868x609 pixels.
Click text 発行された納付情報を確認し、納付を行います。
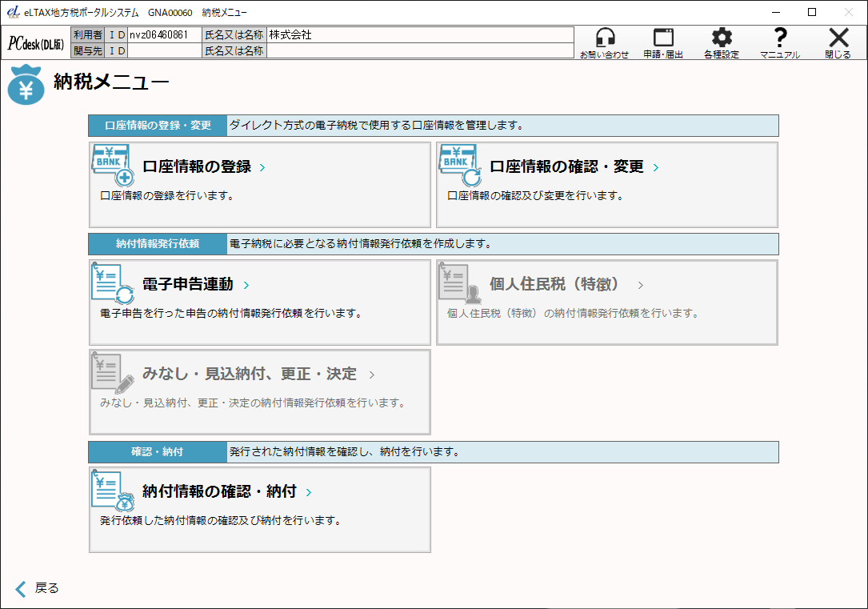tap(344, 452)
